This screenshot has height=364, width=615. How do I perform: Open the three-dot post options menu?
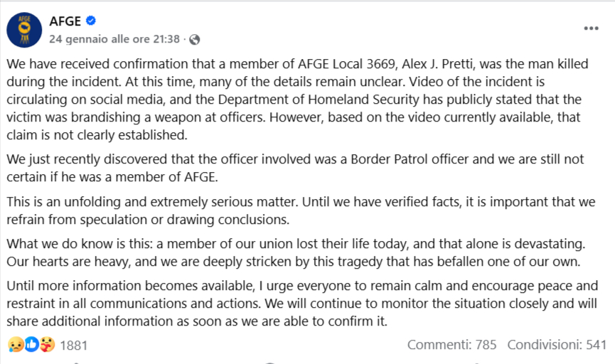coord(591,28)
